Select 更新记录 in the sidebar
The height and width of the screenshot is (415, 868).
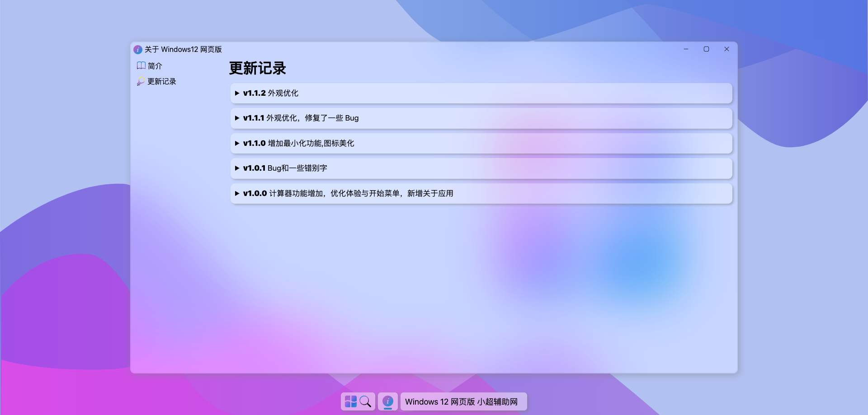[x=156, y=81]
